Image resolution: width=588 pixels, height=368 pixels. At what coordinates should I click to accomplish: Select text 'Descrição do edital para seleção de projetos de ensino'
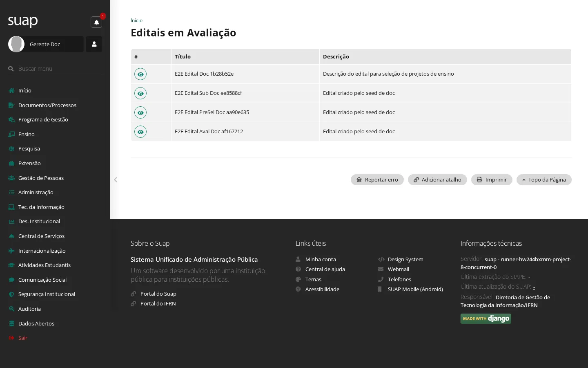point(388,74)
